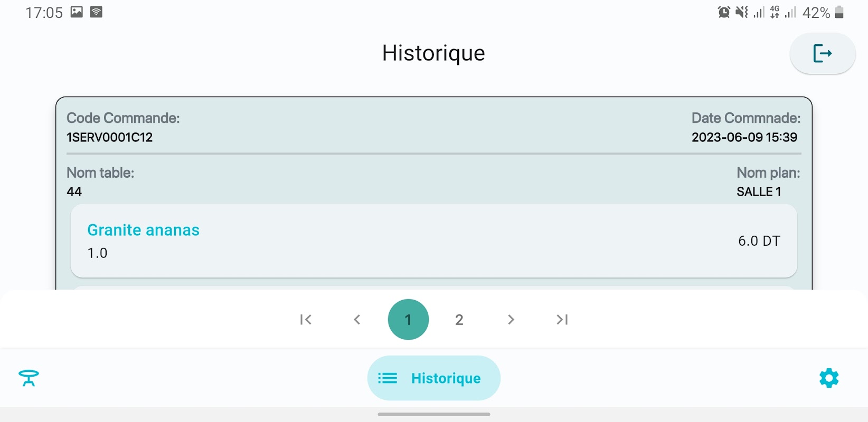
Task: Select page 1 in pagination
Action: point(408,320)
